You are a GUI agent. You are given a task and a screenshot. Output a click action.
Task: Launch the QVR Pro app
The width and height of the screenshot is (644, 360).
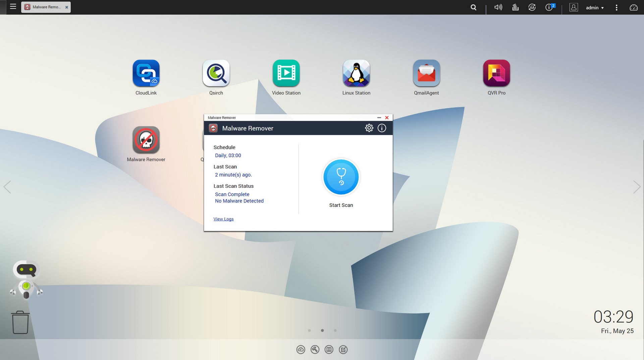[496, 73]
